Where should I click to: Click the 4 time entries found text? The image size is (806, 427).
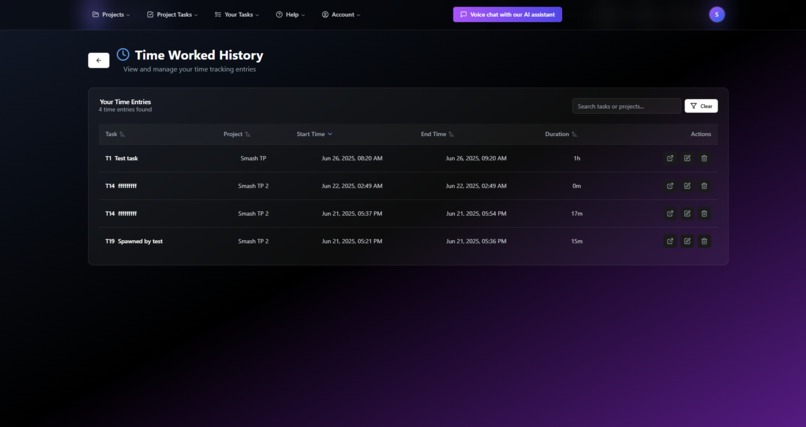point(125,109)
